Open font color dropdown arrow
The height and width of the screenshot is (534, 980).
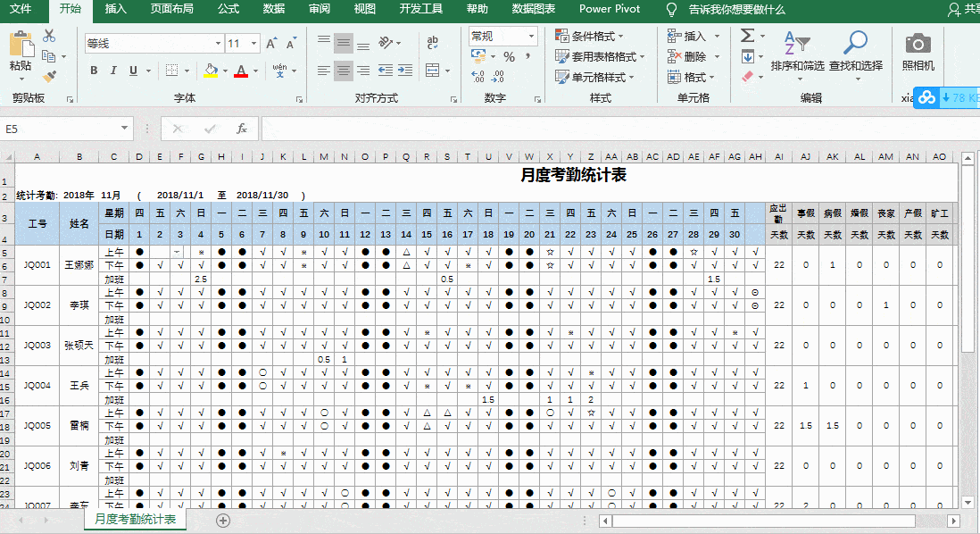click(255, 71)
